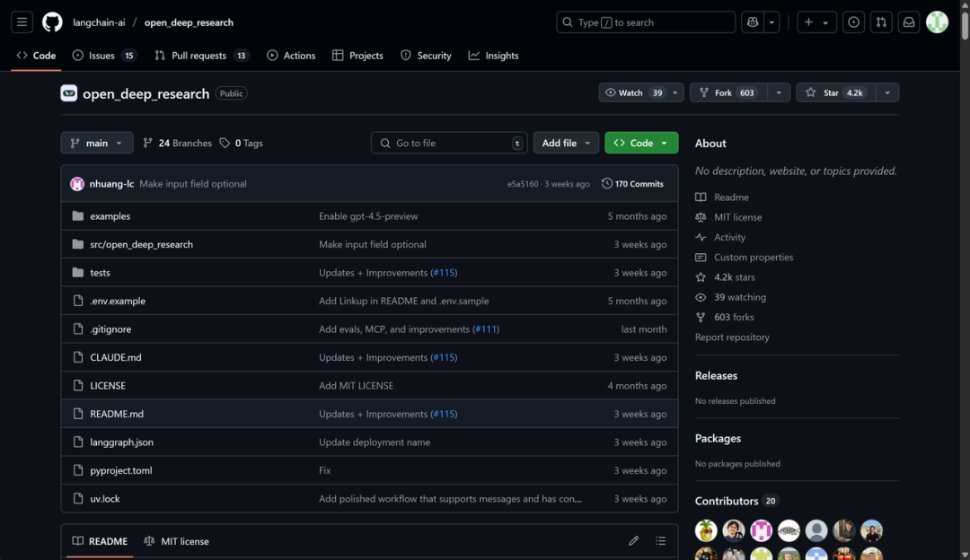
Task: Open src/open_deep_research folder
Action: (x=142, y=244)
